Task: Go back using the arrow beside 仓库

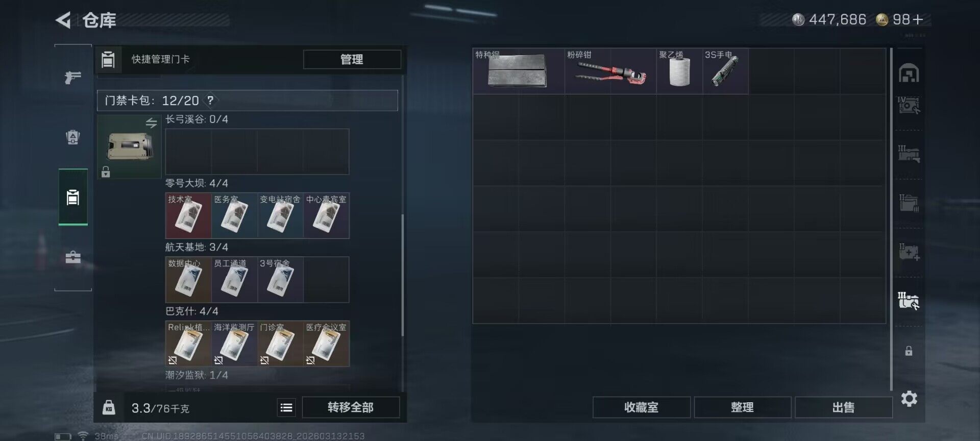Action: (63, 20)
